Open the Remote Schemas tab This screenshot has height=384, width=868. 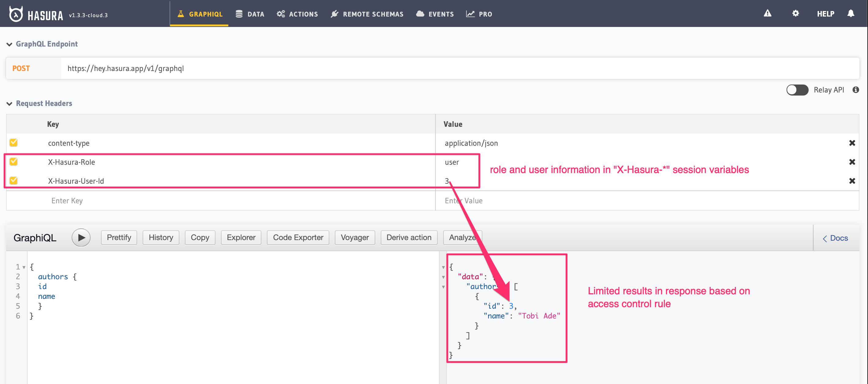click(x=367, y=14)
